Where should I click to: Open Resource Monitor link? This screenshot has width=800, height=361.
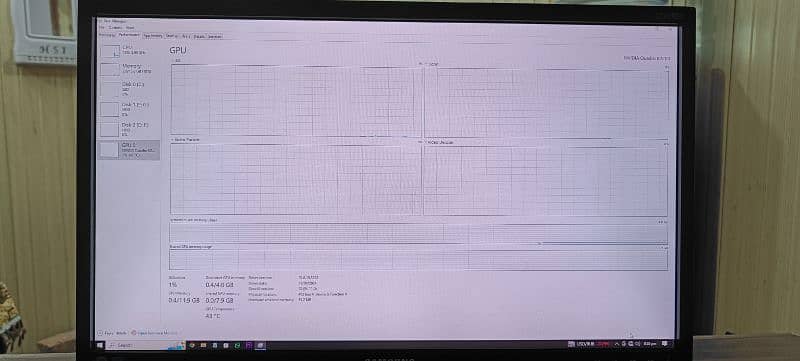click(x=155, y=332)
